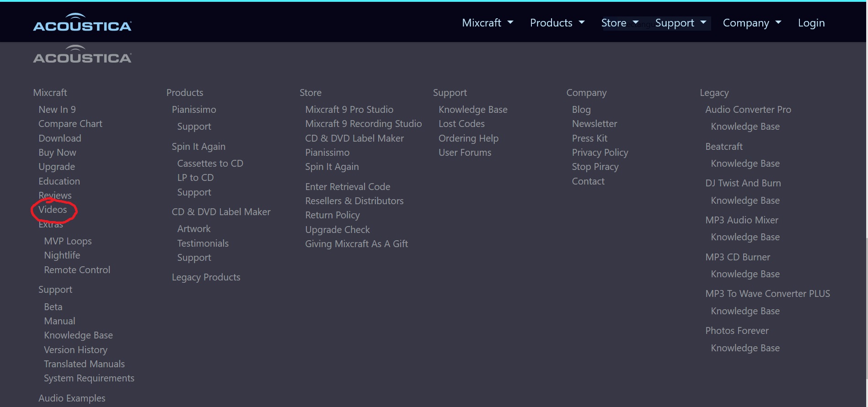Open the Newsletter link

[x=595, y=124]
